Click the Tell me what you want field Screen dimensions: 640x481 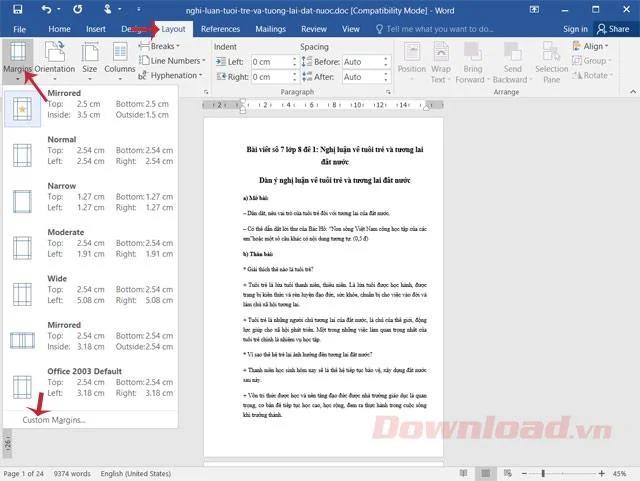click(x=435, y=29)
